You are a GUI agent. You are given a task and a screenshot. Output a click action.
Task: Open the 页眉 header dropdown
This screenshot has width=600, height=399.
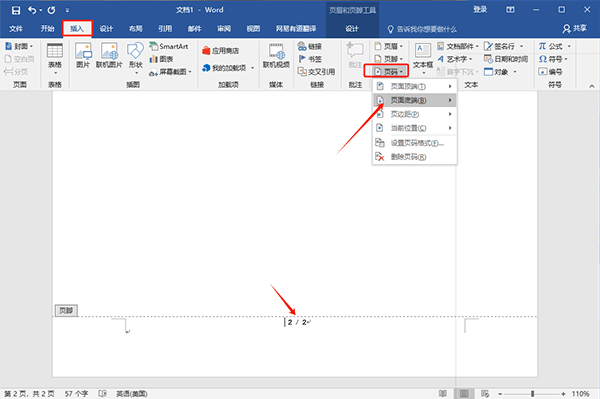coord(388,46)
